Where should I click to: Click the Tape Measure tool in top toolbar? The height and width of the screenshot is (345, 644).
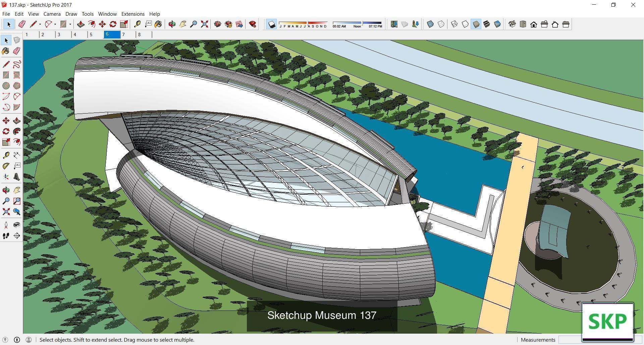(x=137, y=24)
